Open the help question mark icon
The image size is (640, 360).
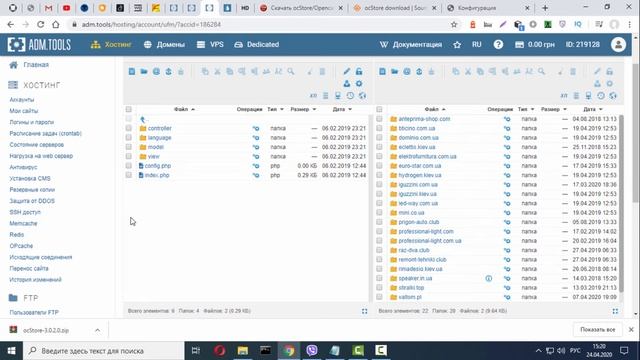click(498, 44)
